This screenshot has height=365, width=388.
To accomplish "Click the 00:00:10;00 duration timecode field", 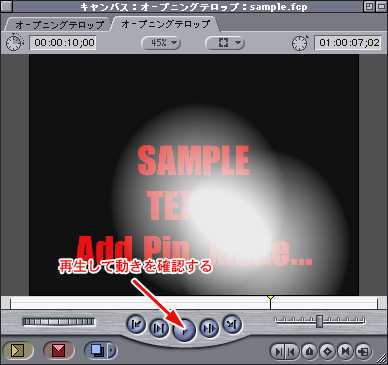I will pos(63,43).
